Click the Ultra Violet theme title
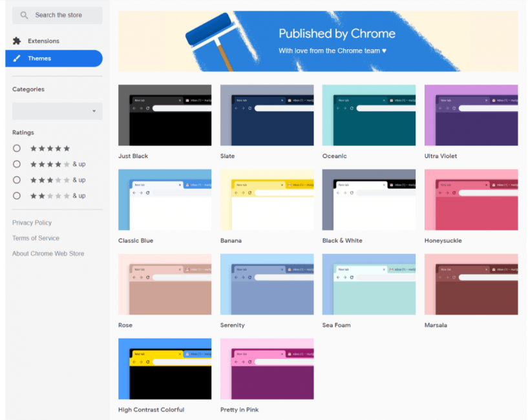This screenshot has height=420, width=528. pyautogui.click(x=441, y=156)
